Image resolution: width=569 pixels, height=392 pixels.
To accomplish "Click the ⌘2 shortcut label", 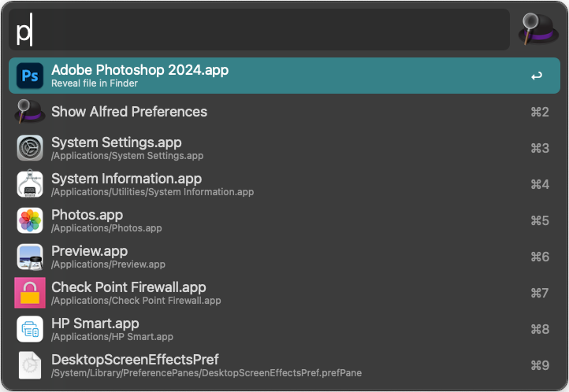I will 540,112.
